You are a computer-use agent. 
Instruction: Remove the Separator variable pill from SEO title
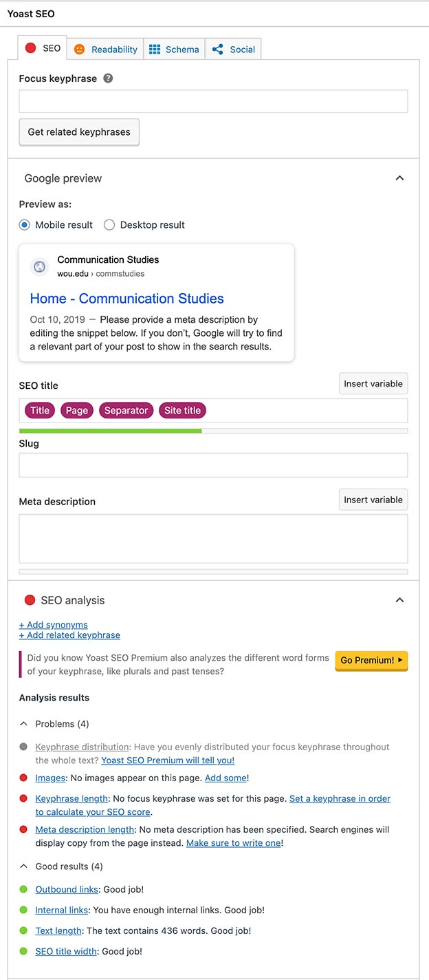click(126, 410)
